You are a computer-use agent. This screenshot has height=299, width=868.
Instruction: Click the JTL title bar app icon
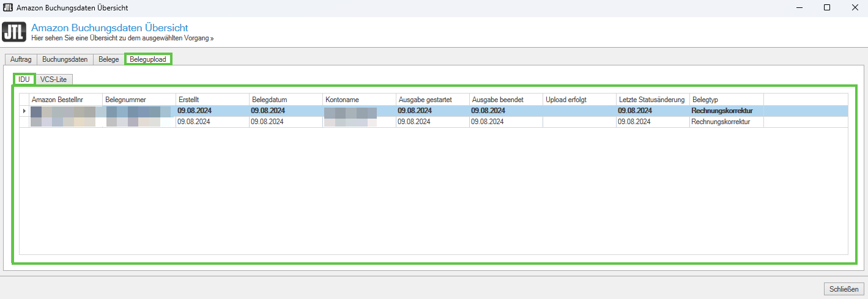tap(8, 7)
